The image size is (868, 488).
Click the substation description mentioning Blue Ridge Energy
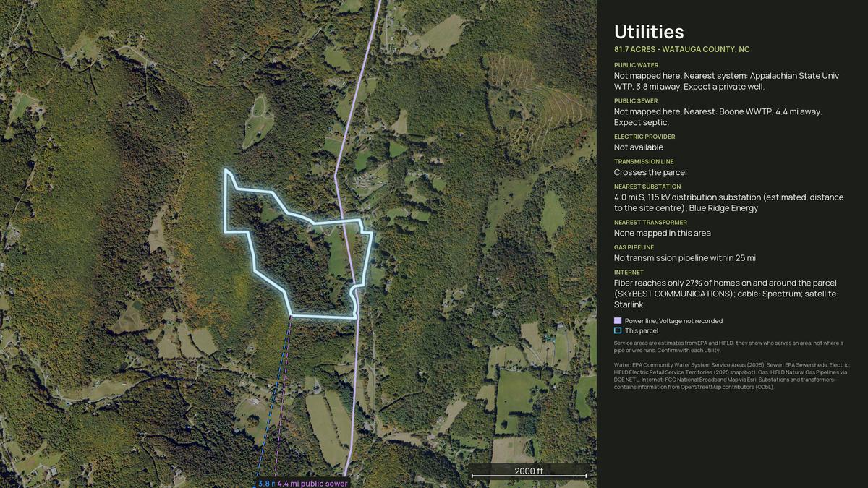(728, 202)
